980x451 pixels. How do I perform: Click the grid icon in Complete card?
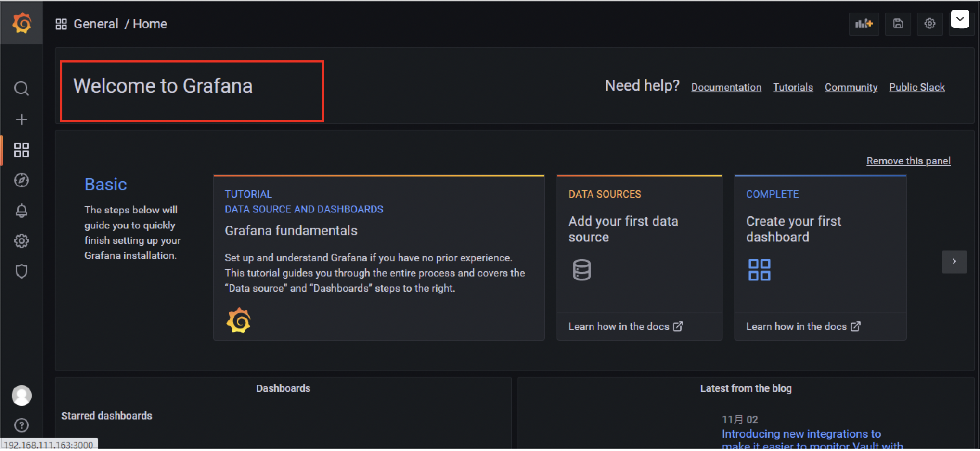[760, 270]
